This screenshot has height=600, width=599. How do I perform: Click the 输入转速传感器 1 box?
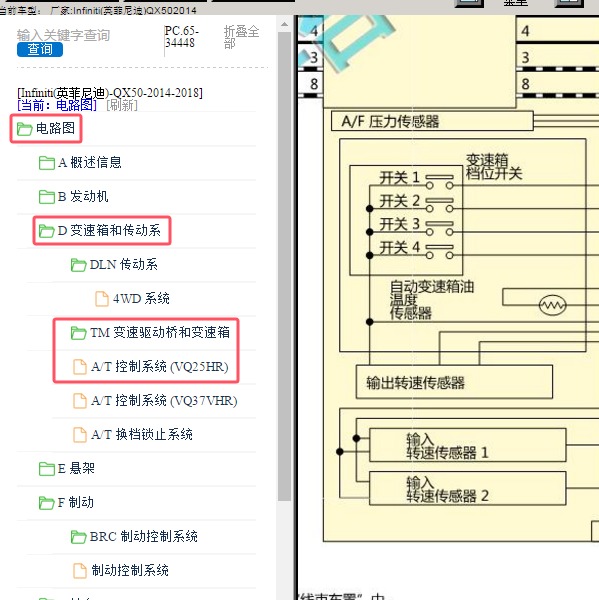coord(467,445)
